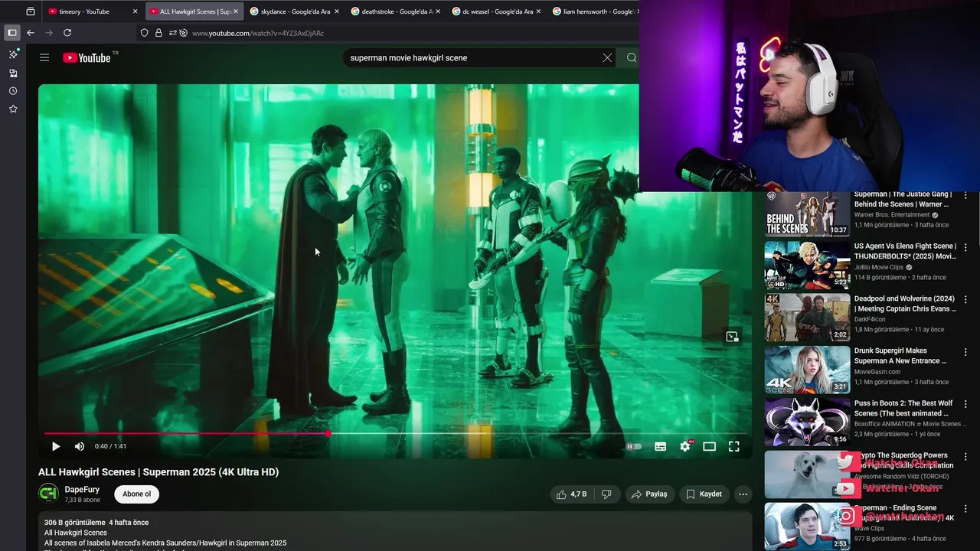Viewport: 980px width, 551px height.
Task: Seek on the red progress bar
Action: click(186, 433)
